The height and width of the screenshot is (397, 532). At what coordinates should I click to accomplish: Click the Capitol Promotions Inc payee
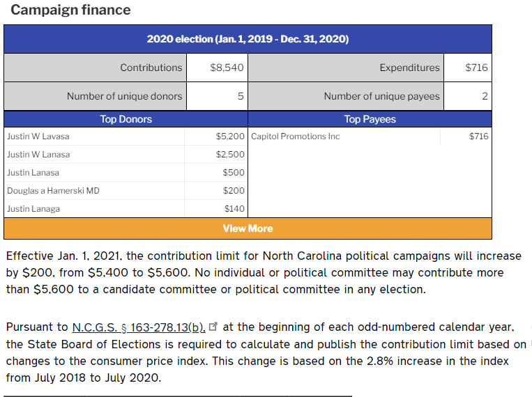tap(295, 137)
